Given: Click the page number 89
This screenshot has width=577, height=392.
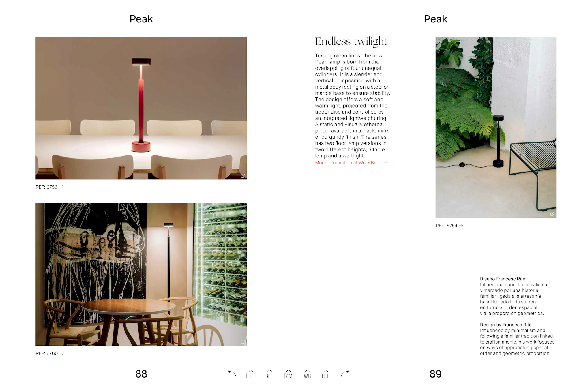Looking at the screenshot, I should (435, 374).
